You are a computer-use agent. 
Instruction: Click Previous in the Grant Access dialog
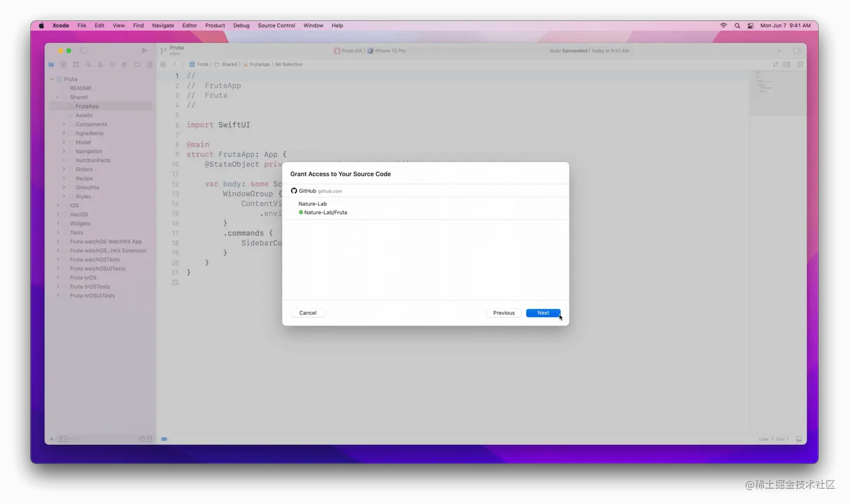click(x=504, y=313)
